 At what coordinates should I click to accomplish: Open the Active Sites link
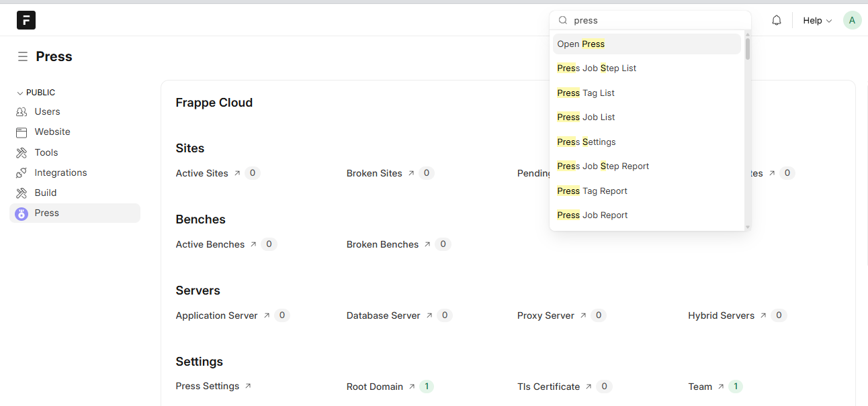[202, 173]
